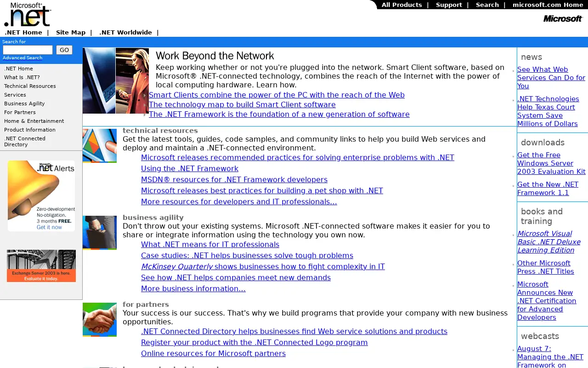Click the woman with phone hero image

pyautogui.click(x=132, y=80)
